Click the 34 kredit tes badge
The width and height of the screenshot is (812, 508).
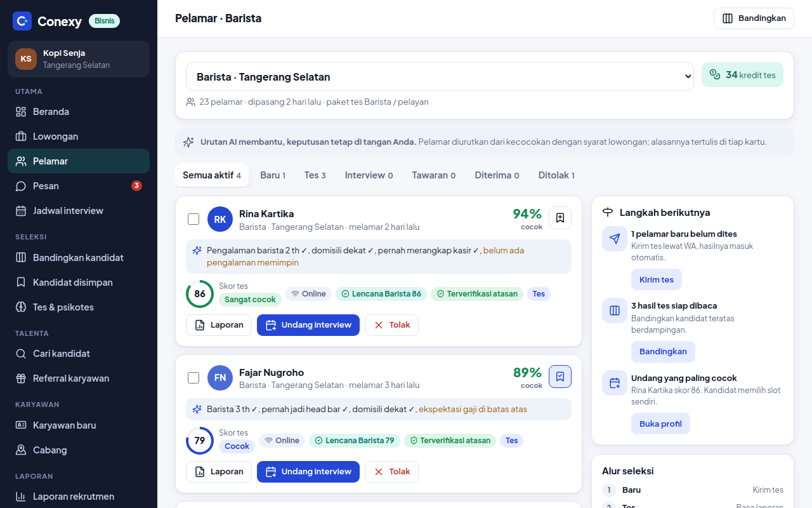pos(743,75)
